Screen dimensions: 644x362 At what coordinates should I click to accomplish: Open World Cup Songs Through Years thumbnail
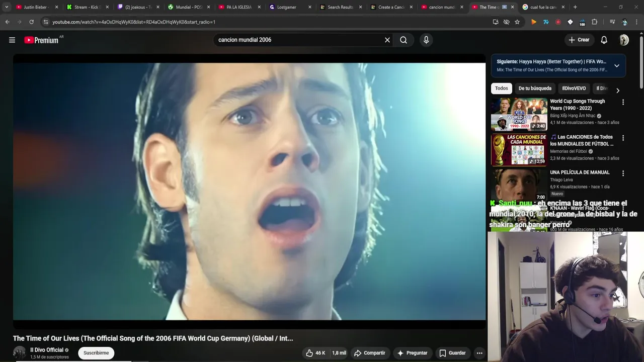click(519, 114)
